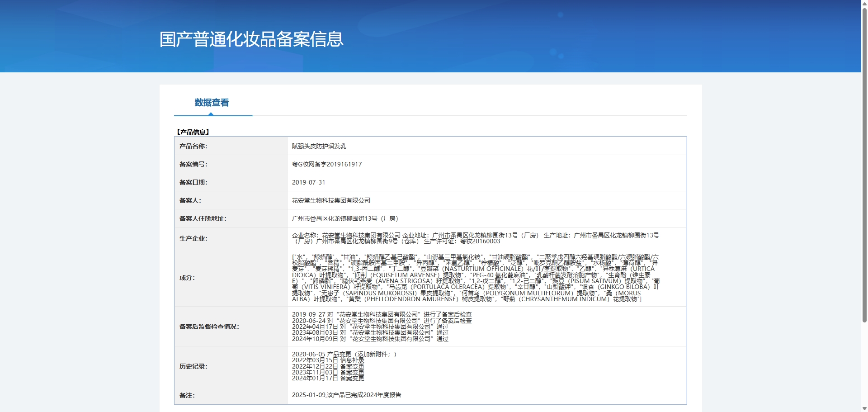
Task: Click the scrollbar up arrow
Action: click(x=864, y=3)
